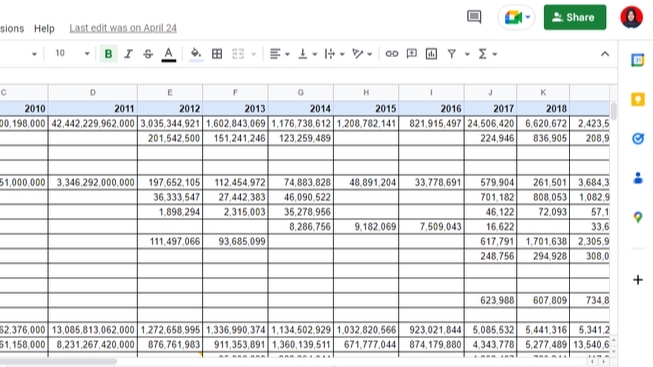
Task: Click the horizontal scrollbar thumb
Action: coord(58,362)
